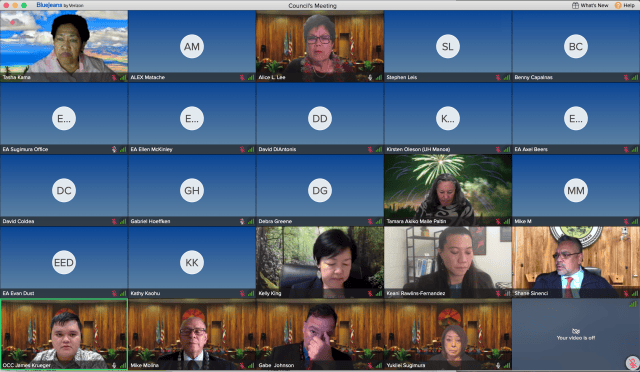Click the Mike Molina video tile

tap(192, 334)
